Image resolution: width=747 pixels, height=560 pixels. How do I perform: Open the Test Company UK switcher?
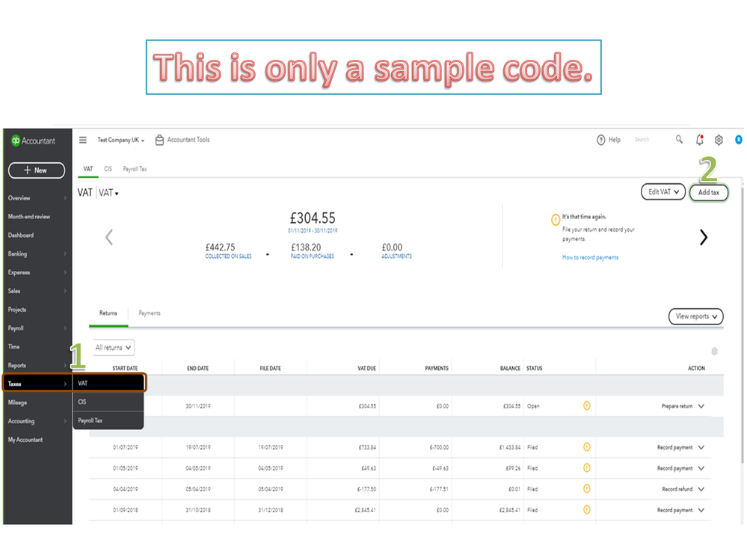121,140
